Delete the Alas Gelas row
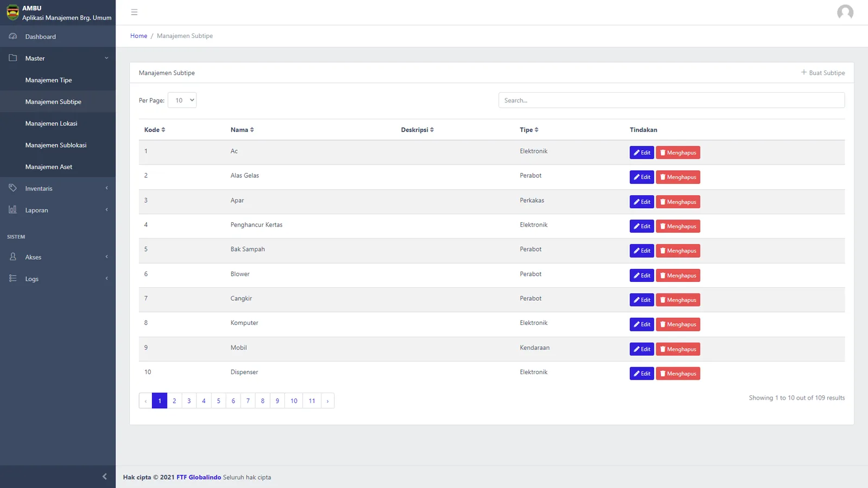This screenshot has height=488, width=868. click(x=678, y=177)
